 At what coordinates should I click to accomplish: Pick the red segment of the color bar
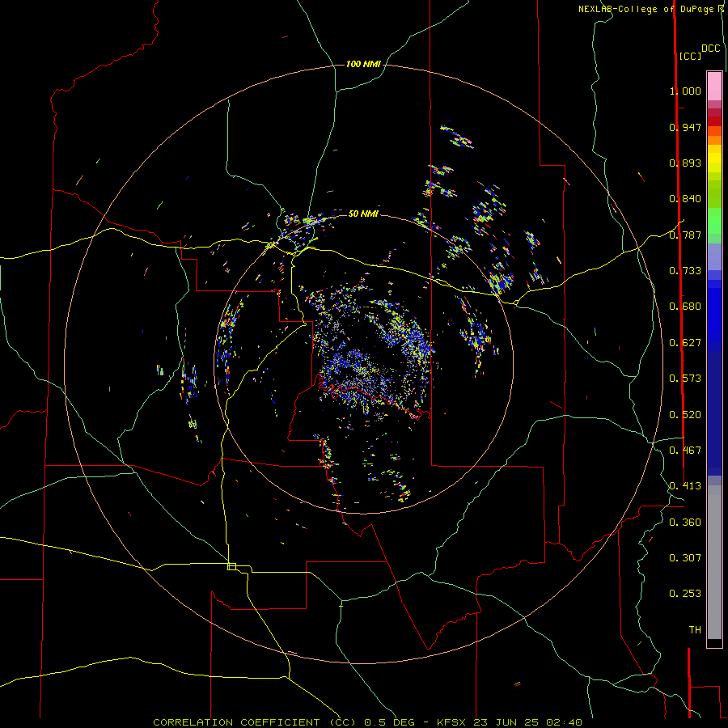pyautogui.click(x=714, y=121)
